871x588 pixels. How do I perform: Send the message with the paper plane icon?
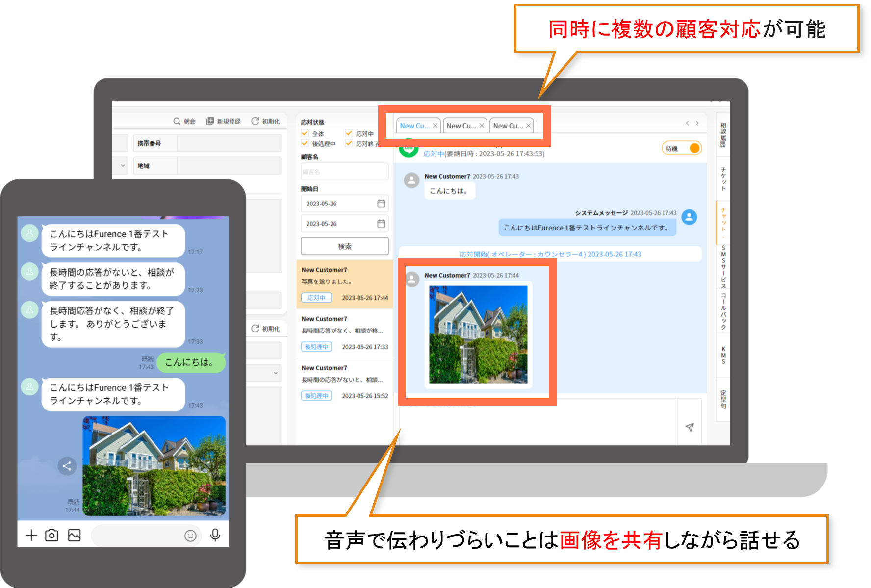point(690,427)
